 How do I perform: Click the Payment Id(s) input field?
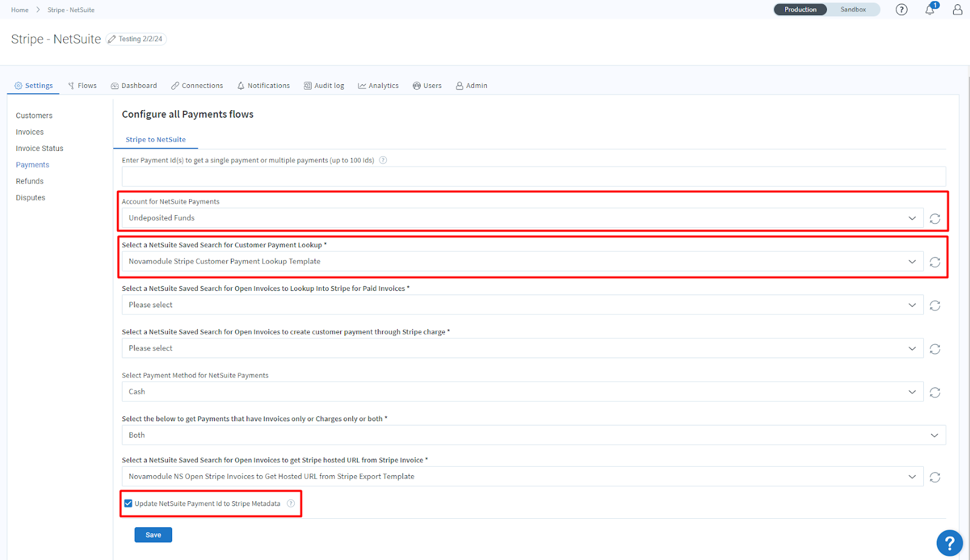[533, 176]
